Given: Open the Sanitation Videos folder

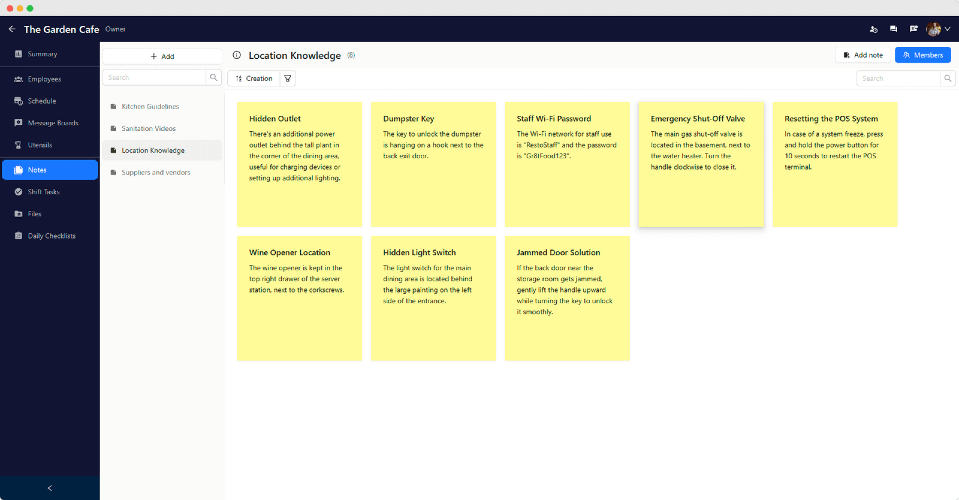Looking at the screenshot, I should 162,128.
